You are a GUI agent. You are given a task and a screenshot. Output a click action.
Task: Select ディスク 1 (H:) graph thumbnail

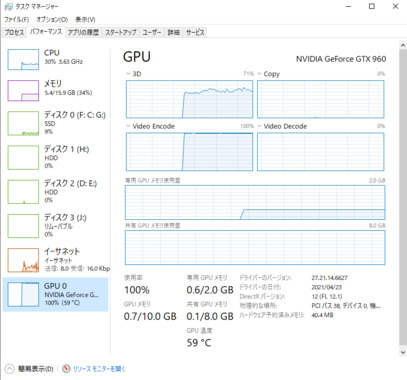click(23, 157)
